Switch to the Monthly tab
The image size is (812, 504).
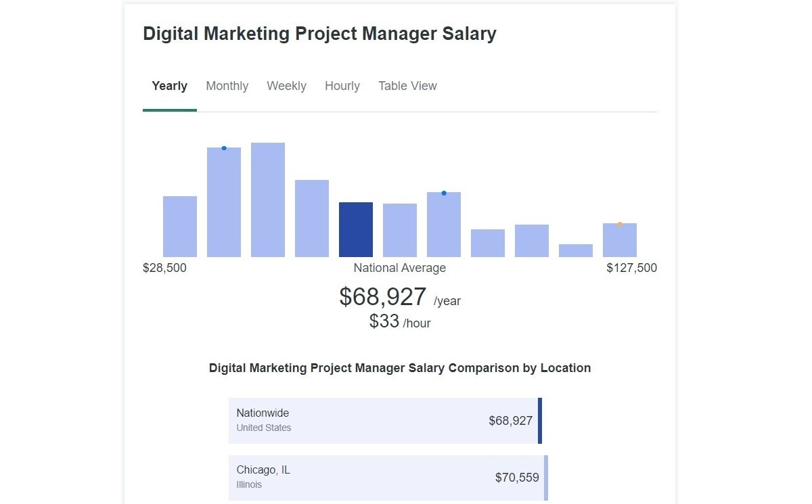(x=227, y=86)
